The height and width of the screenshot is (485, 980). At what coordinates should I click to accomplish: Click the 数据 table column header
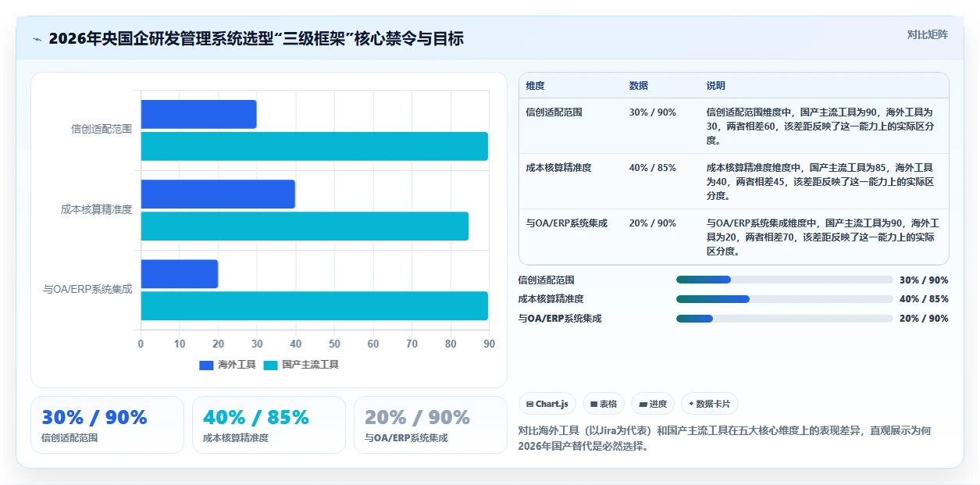[x=639, y=86]
